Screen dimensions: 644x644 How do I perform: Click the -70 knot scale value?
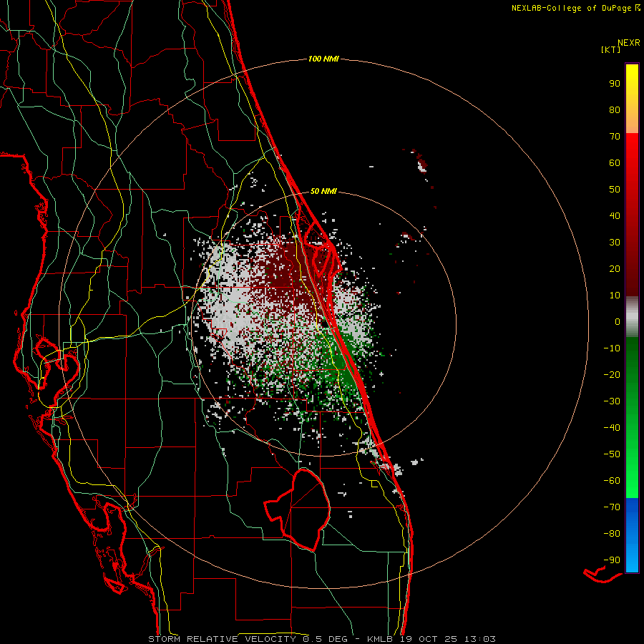pyautogui.click(x=612, y=507)
